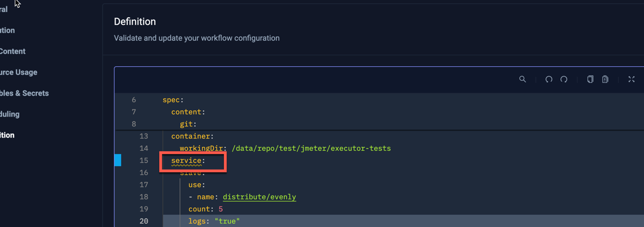The height and width of the screenshot is (227, 644).
Task: Open the Resource Usage settings tab
Action: pyautogui.click(x=18, y=72)
